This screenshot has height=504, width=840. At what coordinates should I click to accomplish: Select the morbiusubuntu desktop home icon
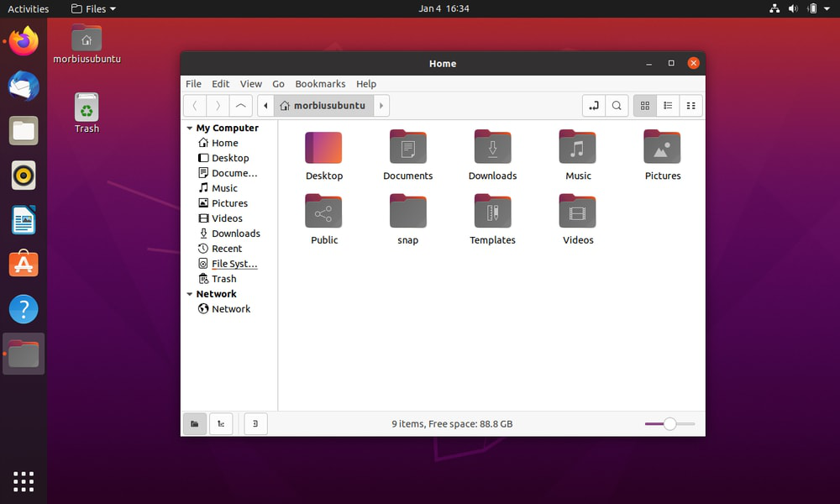point(87,44)
